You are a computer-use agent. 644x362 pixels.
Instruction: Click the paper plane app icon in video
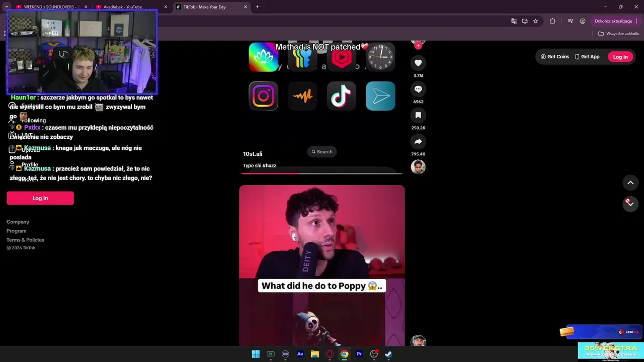380,96
